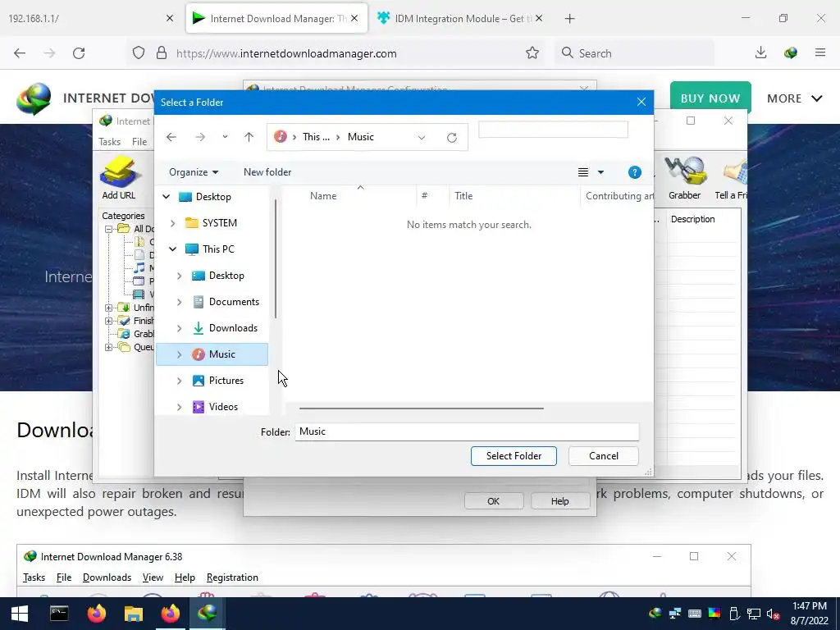Expand the Pictures node
The image size is (840, 630).
180,381
